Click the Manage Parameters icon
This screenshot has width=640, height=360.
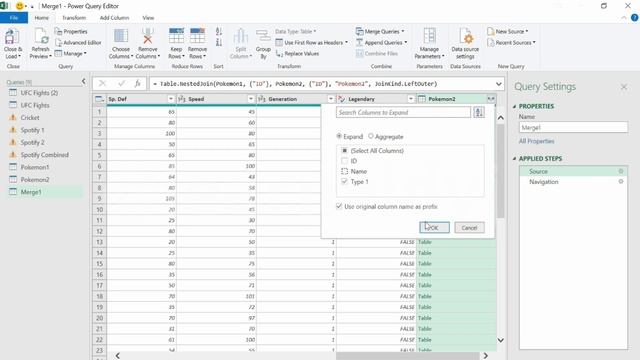pos(429,36)
